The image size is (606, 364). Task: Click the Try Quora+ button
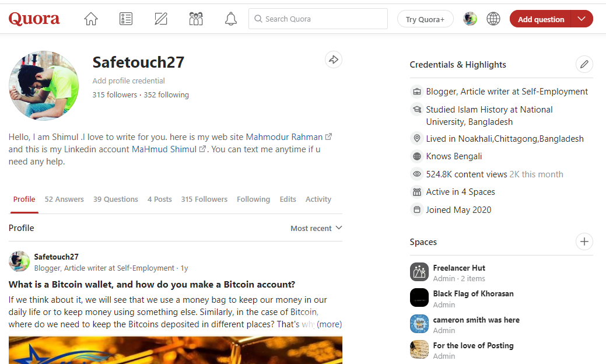pos(425,19)
